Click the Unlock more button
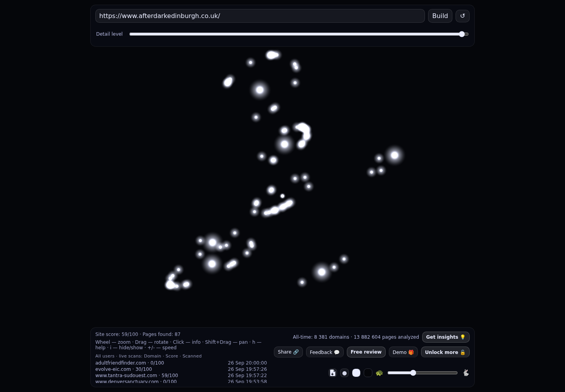Viewport: 565px width, 392px height. click(x=445, y=352)
